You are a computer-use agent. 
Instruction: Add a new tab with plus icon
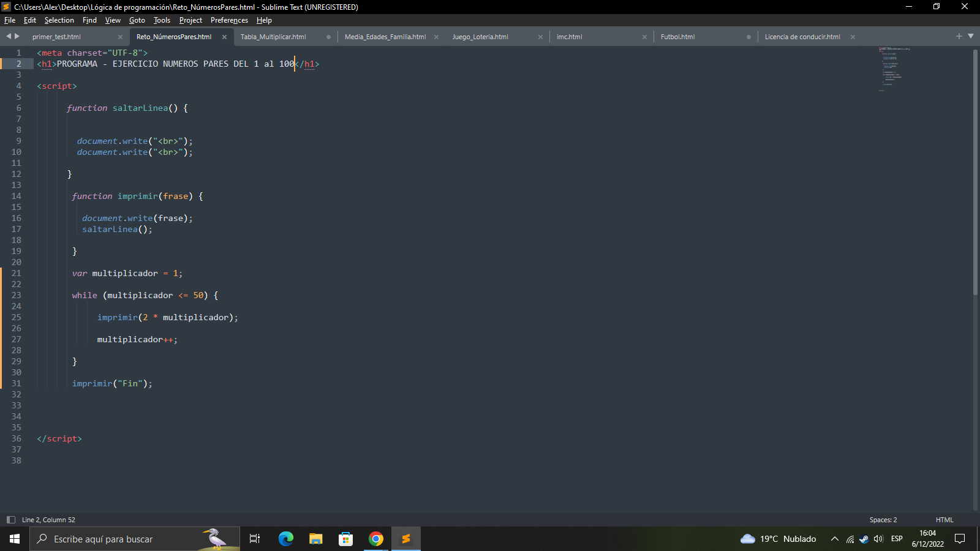click(959, 36)
